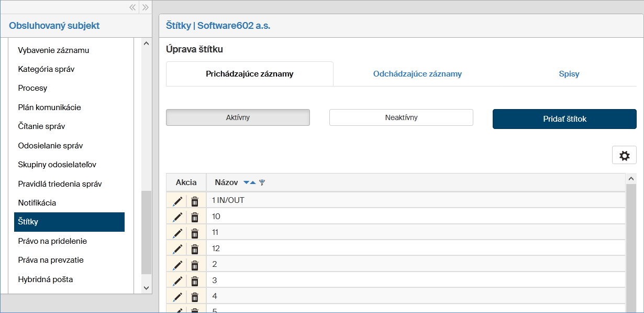644x313 pixels.
Task: Open the gear settings for the table
Action: (624, 155)
